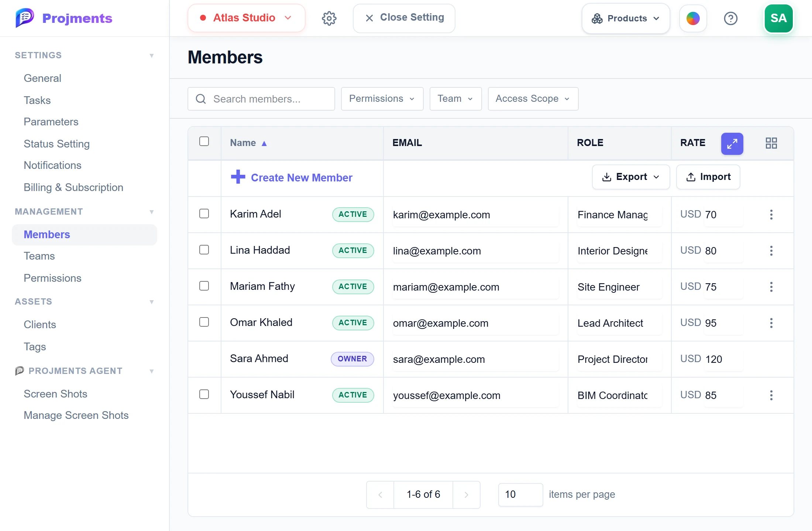The image size is (812, 531).
Task: Click Projments Agent chat icon
Action: [20, 371]
